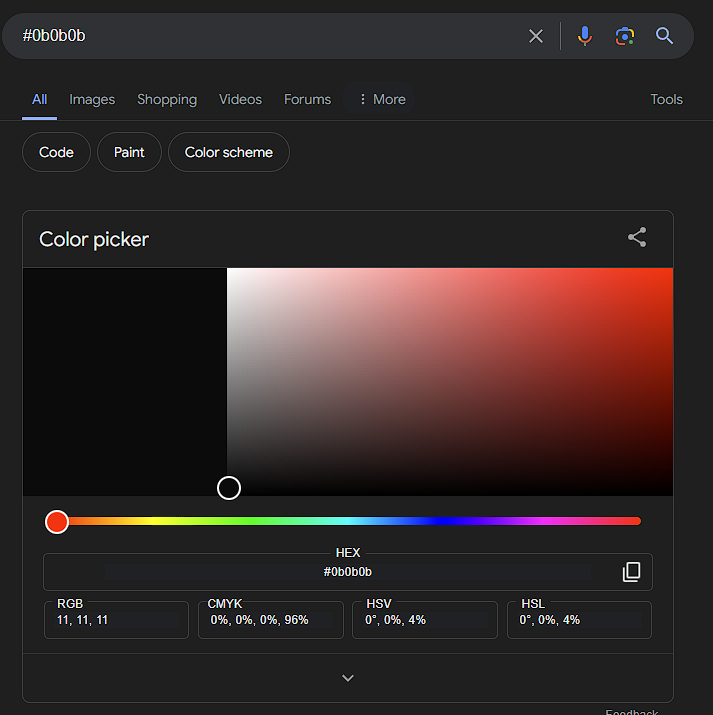This screenshot has height=715, width=713.
Task: Clear the search box with the X icon
Action: 536,36
